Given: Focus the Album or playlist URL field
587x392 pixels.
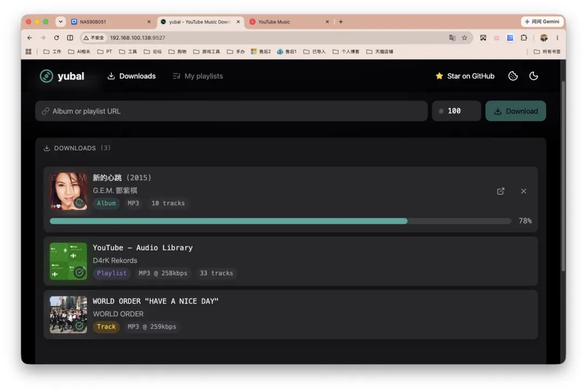Looking at the screenshot, I should (232, 111).
